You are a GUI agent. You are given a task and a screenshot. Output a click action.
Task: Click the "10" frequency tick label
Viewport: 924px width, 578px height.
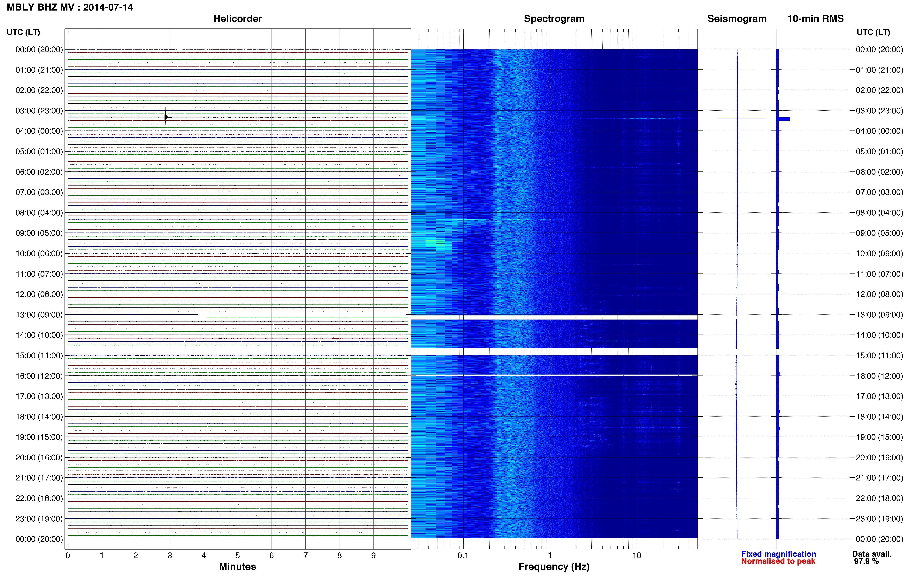pos(636,555)
